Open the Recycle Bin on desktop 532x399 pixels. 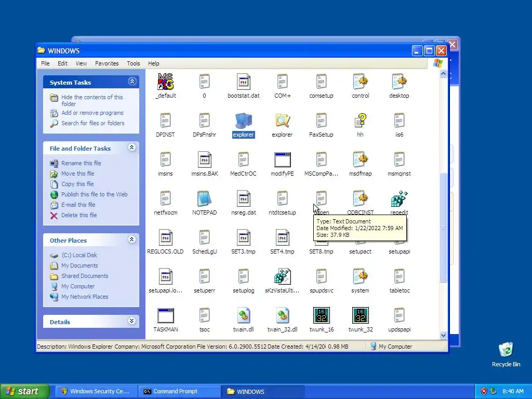[x=506, y=350]
